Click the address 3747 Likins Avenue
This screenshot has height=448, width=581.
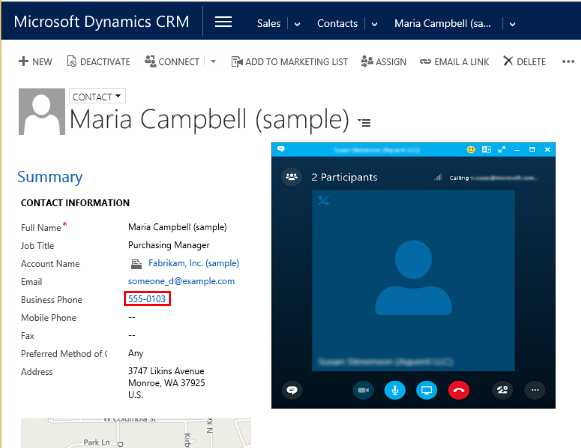[166, 382]
